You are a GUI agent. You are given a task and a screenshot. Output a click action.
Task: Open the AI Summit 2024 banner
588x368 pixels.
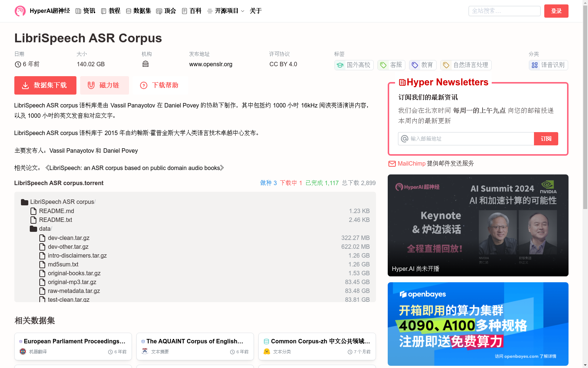click(478, 225)
